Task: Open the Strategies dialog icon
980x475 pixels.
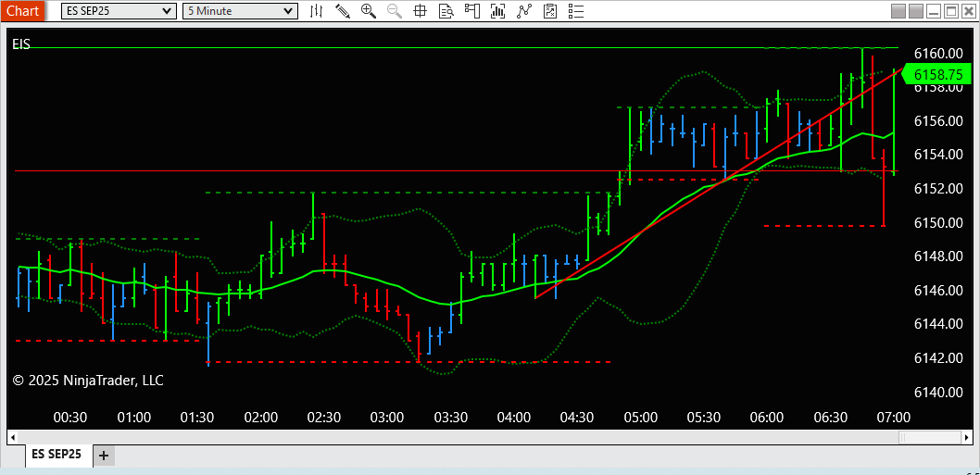Action: 550,10
